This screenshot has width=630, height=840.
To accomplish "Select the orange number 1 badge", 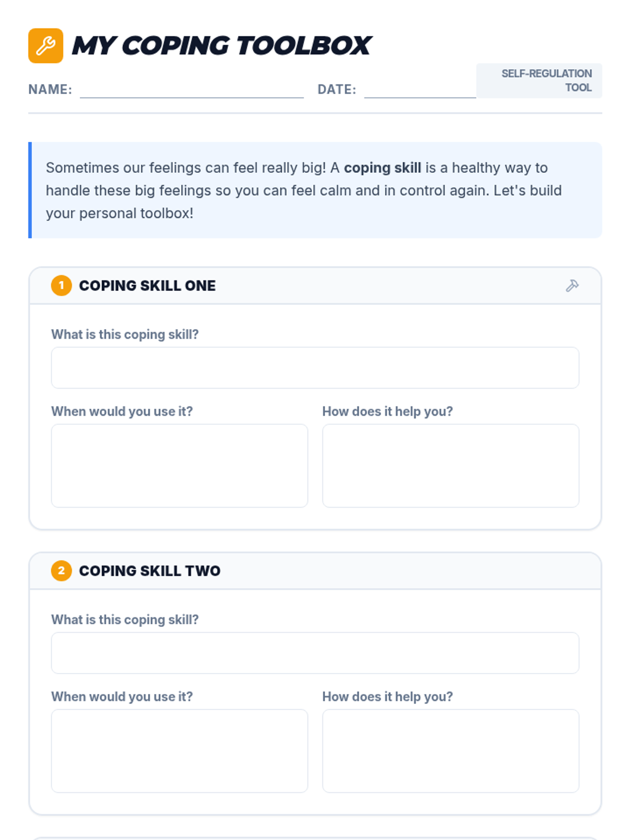I will pos(61,286).
